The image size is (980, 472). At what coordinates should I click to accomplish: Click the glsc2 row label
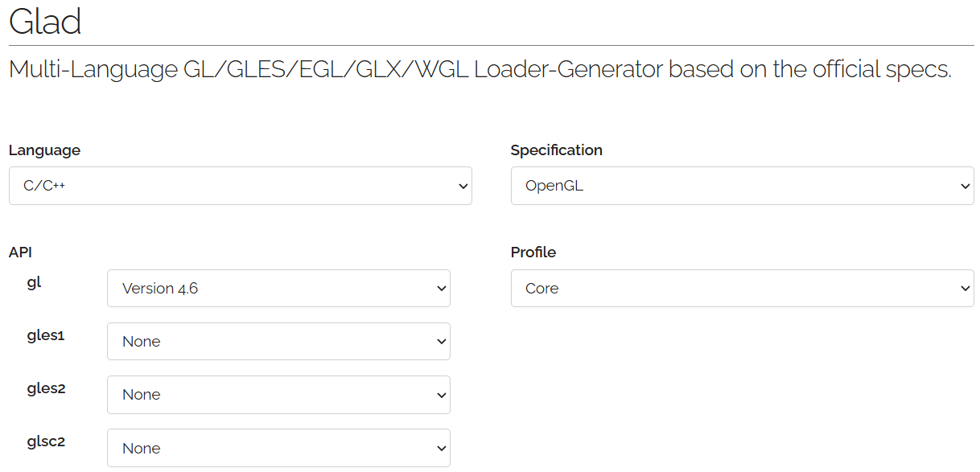(x=46, y=443)
